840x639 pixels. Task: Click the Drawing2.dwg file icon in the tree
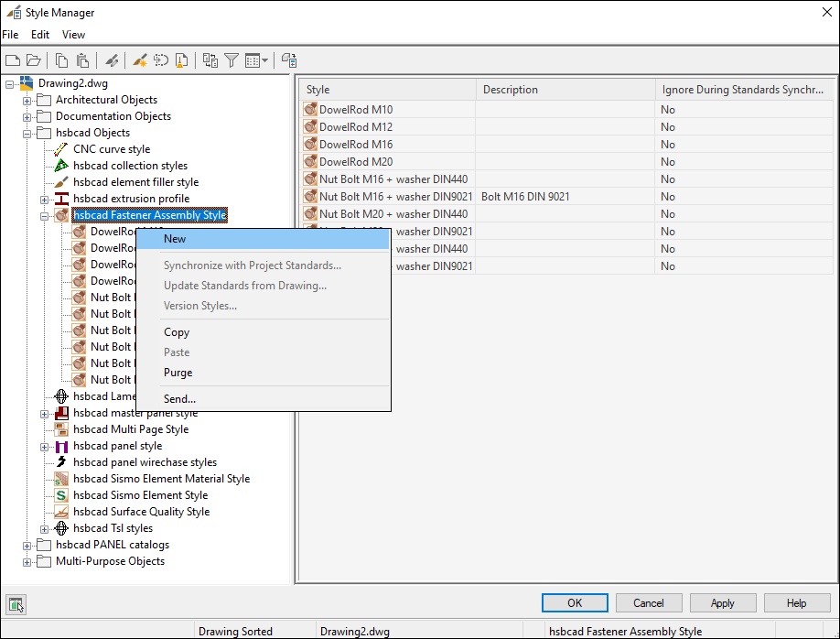click(27, 83)
